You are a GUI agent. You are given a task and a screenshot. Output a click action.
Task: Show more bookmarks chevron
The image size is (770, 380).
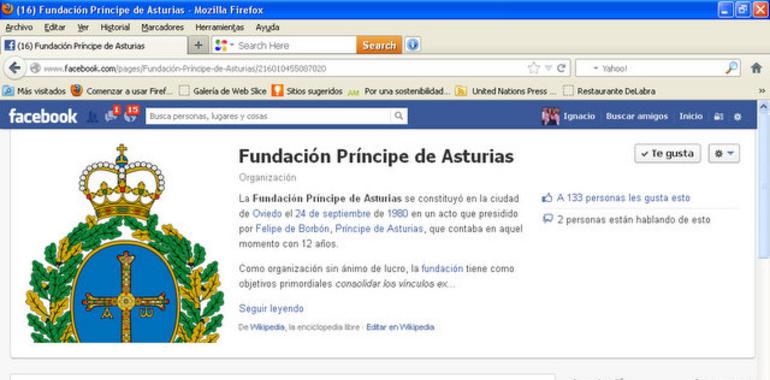click(762, 91)
